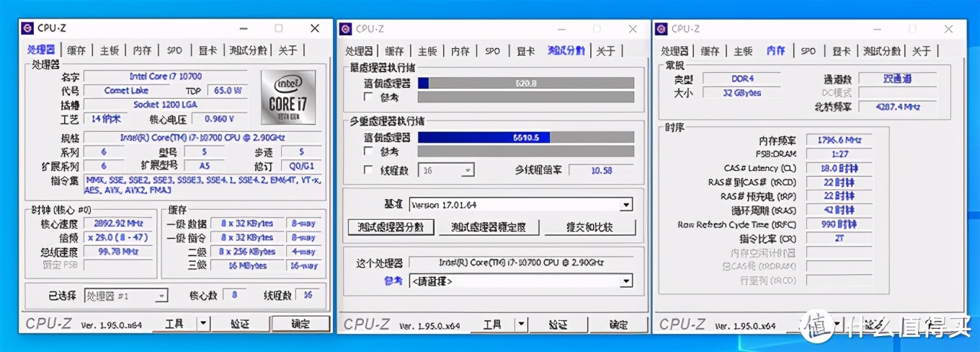Click code name value Comet Lake
Image resolution: width=980 pixels, height=352 pixels.
point(126,91)
